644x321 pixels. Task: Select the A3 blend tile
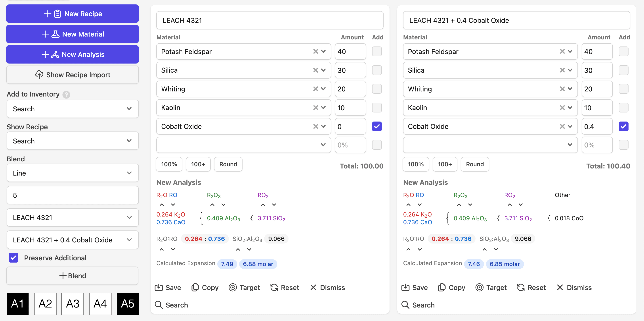73,304
